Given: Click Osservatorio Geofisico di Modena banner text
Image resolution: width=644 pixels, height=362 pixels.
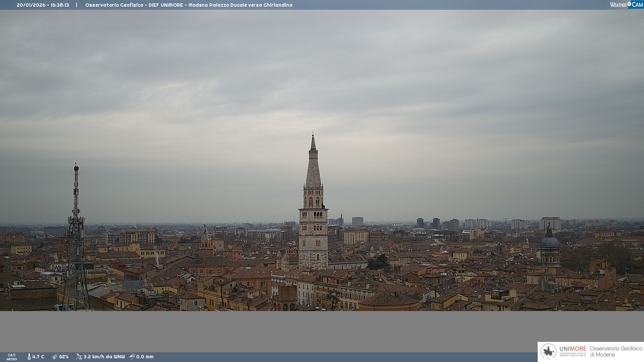Looking at the screenshot, I should pyautogui.click(x=616, y=352).
